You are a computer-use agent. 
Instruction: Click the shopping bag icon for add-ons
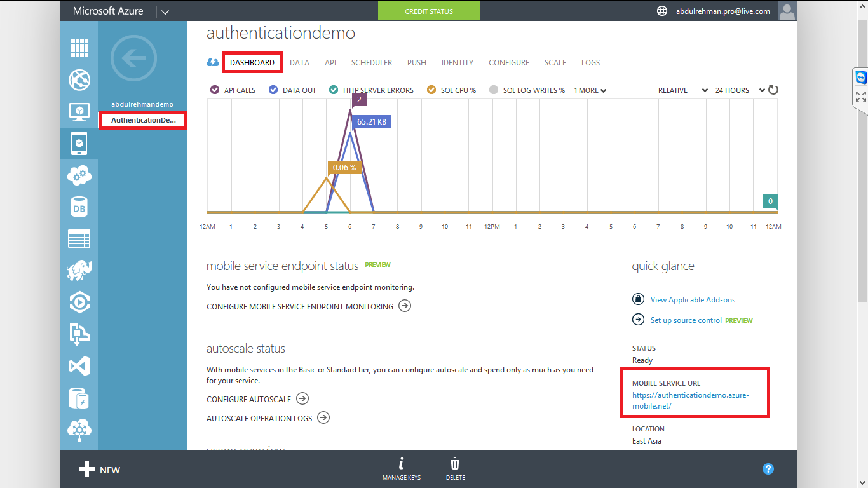point(638,299)
